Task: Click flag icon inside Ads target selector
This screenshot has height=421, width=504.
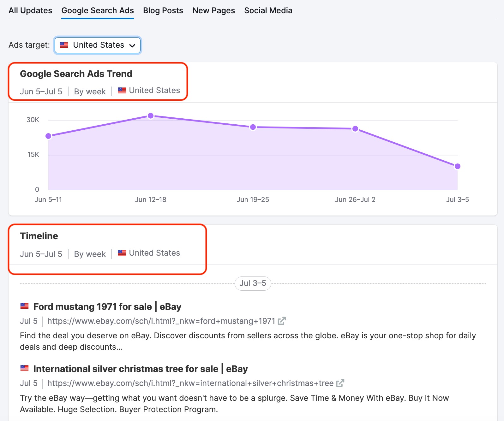Action: pos(64,45)
